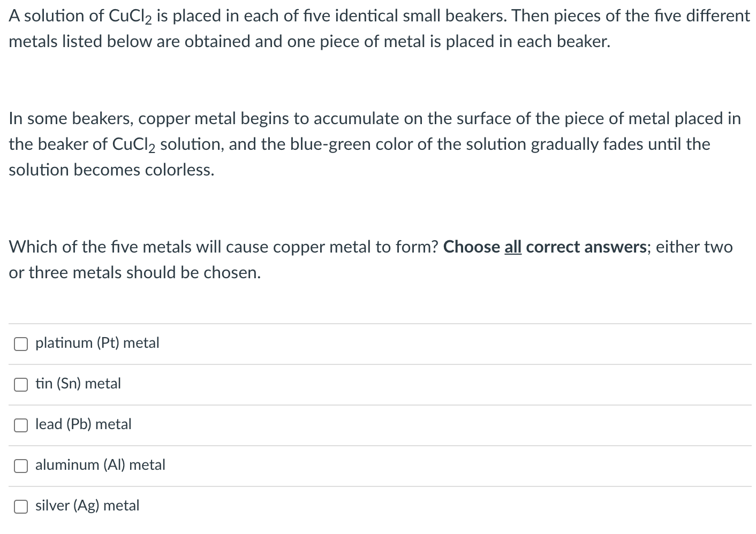Check the lead (Pb) metal checkbox
The height and width of the screenshot is (534, 756).
(20, 425)
